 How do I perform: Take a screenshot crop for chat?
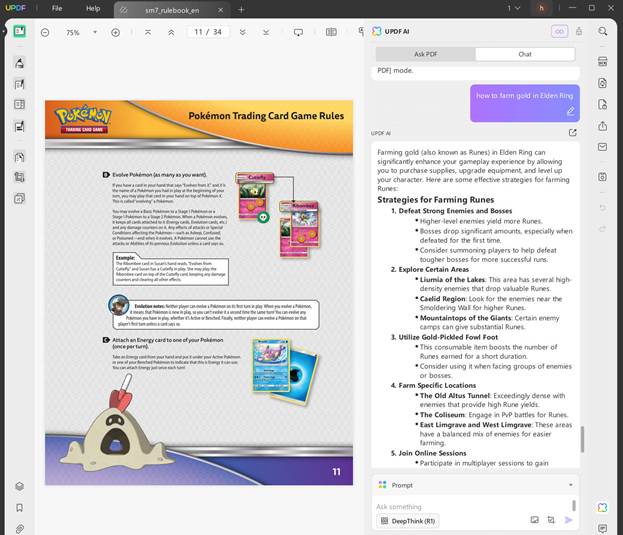[x=551, y=520]
